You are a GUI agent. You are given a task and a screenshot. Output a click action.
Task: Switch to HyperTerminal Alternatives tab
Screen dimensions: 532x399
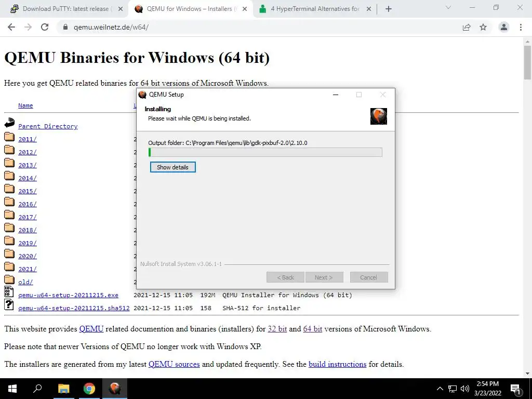tap(315, 9)
